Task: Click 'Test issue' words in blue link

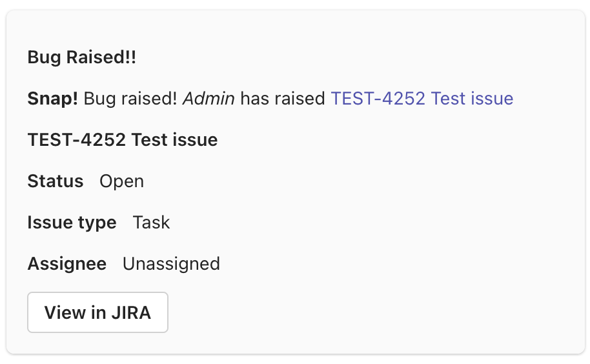Action: pyautogui.click(x=472, y=99)
